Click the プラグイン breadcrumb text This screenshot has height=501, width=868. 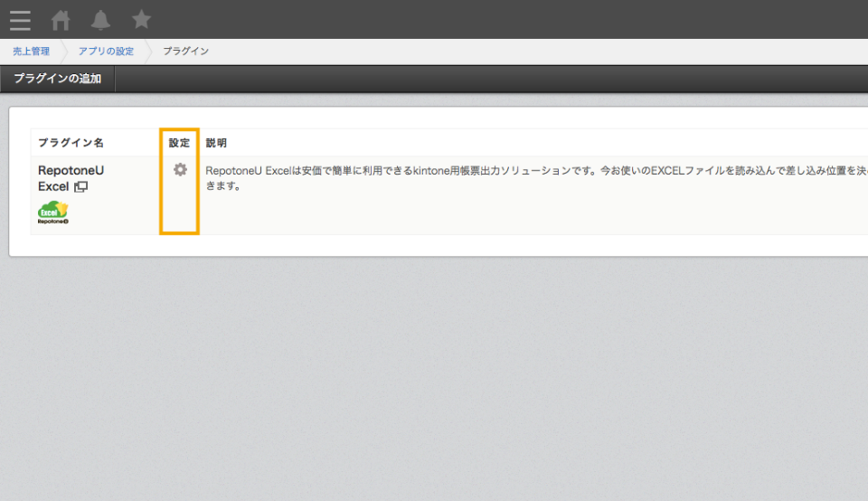pos(185,51)
